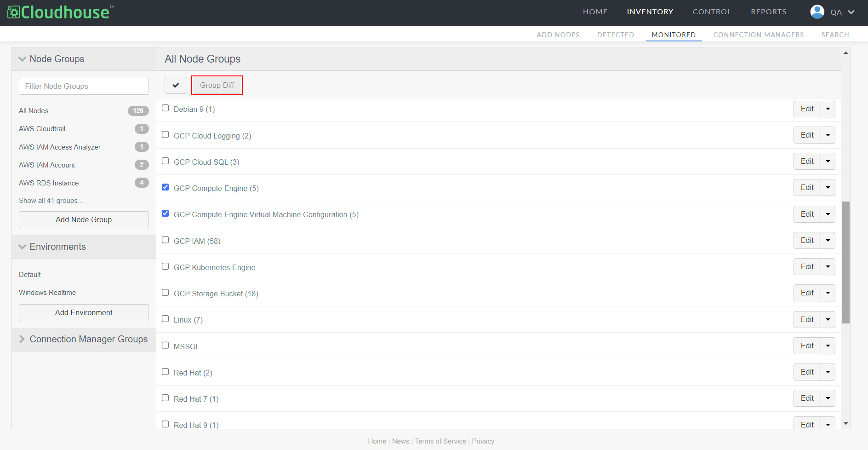Expand the Edit dropdown for GCP IAM
Viewport: 868px width, 450px height.
828,241
